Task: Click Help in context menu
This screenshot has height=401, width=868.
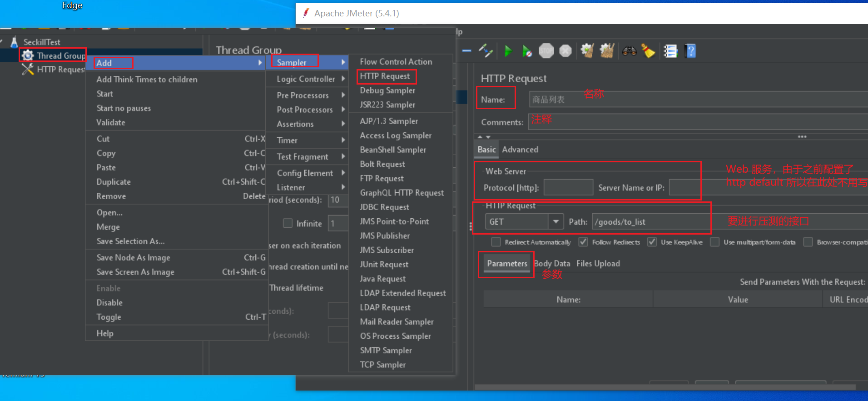Action: (177, 333)
